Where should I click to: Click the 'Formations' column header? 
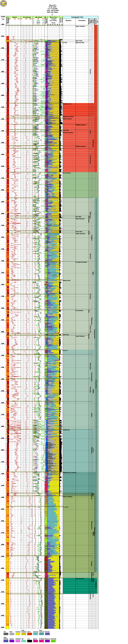click(82, 20)
